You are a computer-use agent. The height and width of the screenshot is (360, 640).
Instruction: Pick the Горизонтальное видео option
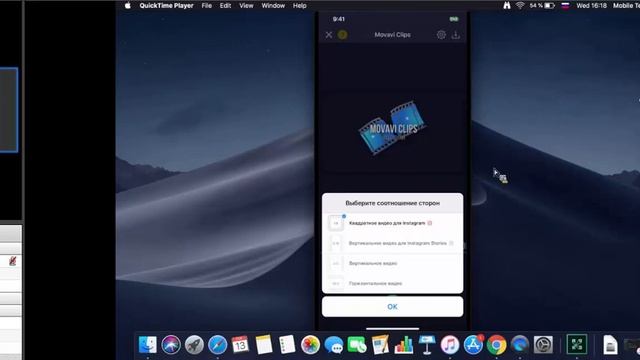tap(392, 283)
